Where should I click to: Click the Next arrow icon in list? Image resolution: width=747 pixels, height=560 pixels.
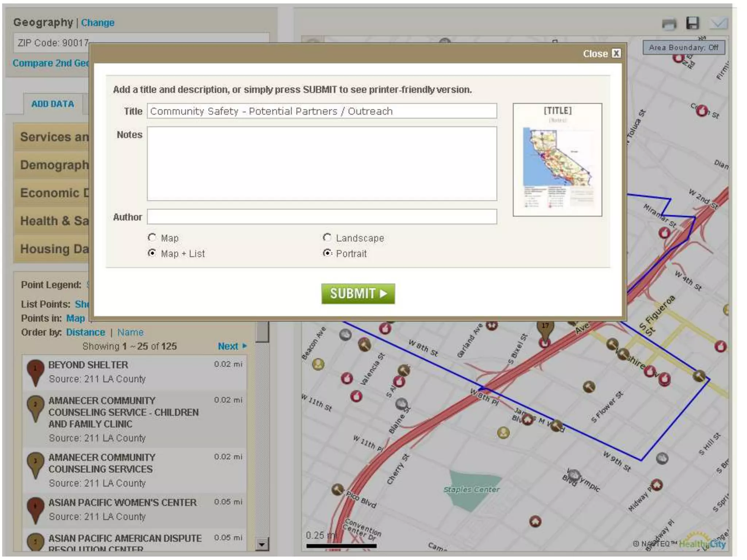point(244,346)
